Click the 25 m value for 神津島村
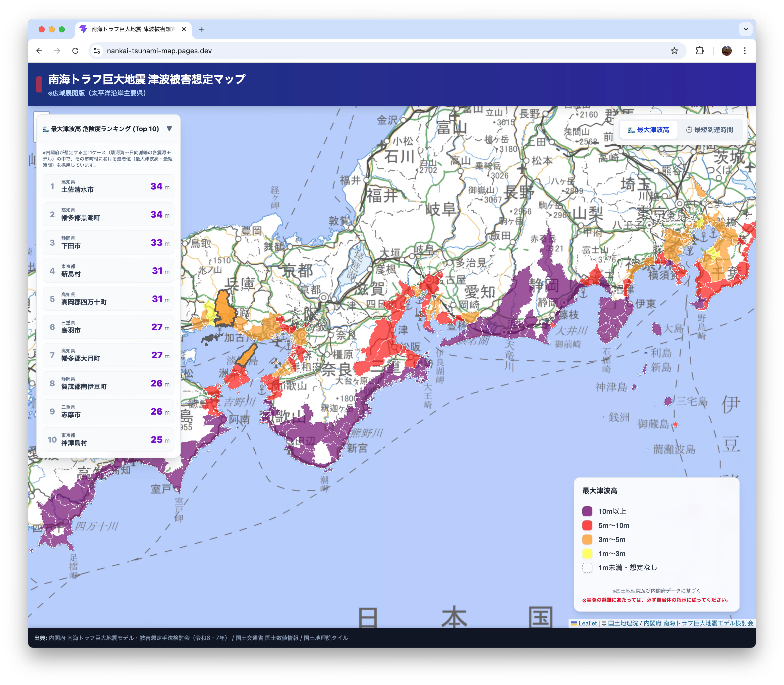 [x=160, y=440]
